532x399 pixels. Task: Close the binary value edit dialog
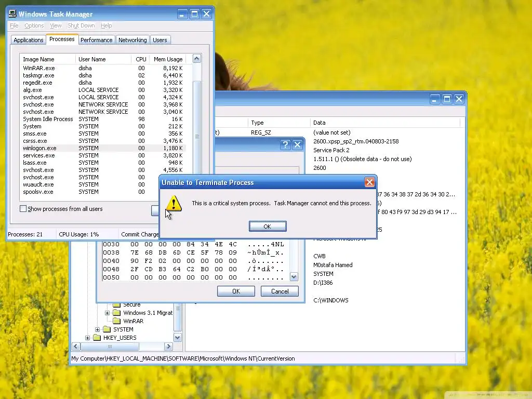(298, 145)
